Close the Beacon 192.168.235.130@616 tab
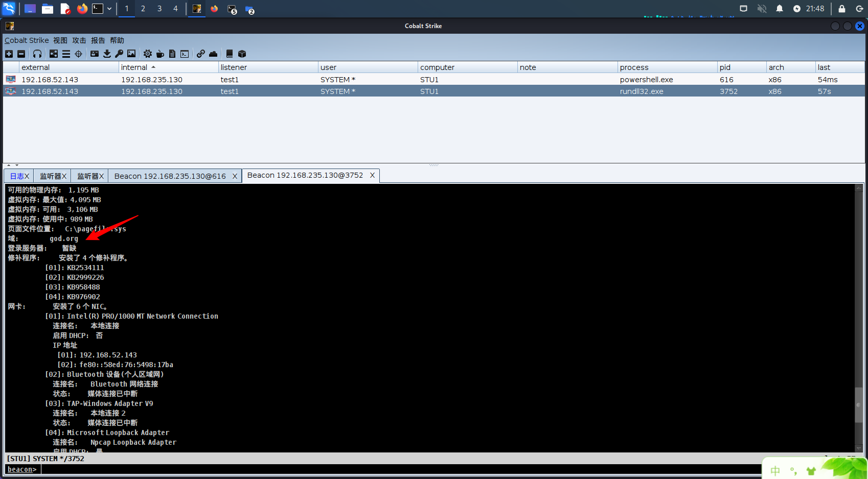Screen dimensions: 868x479 tap(235, 176)
